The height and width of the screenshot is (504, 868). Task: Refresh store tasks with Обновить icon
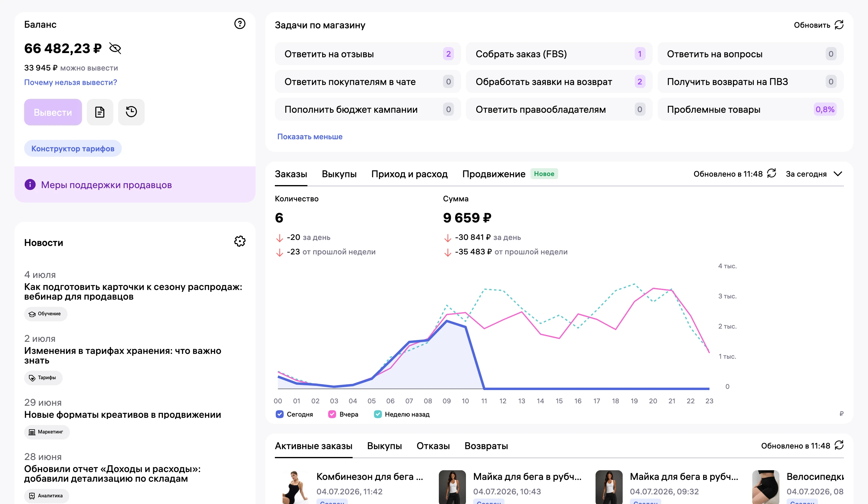(x=839, y=25)
